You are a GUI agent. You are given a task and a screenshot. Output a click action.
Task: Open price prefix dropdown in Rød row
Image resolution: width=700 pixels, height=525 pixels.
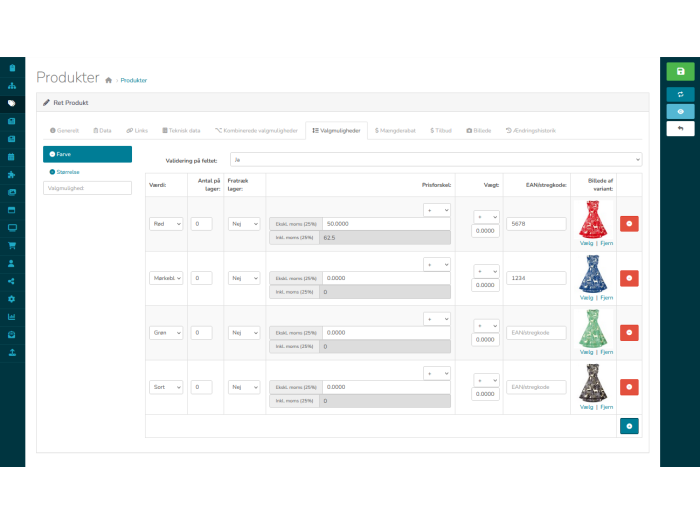(437, 210)
